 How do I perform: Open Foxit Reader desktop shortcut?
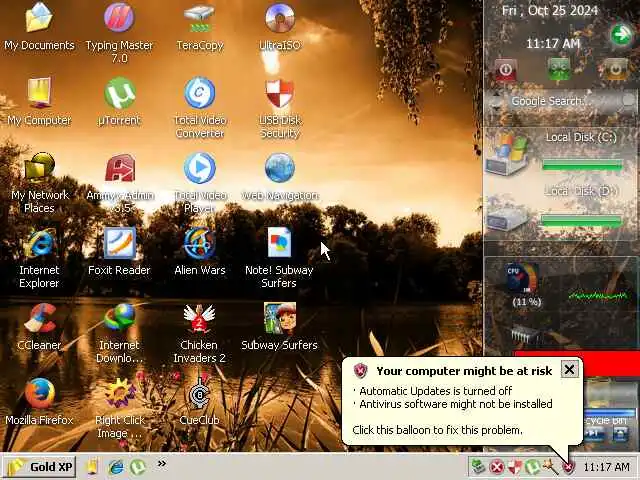coord(119,243)
